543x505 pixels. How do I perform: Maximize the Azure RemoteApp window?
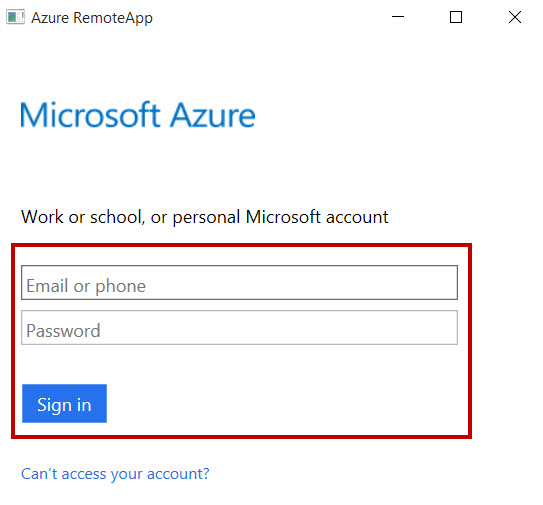[456, 17]
